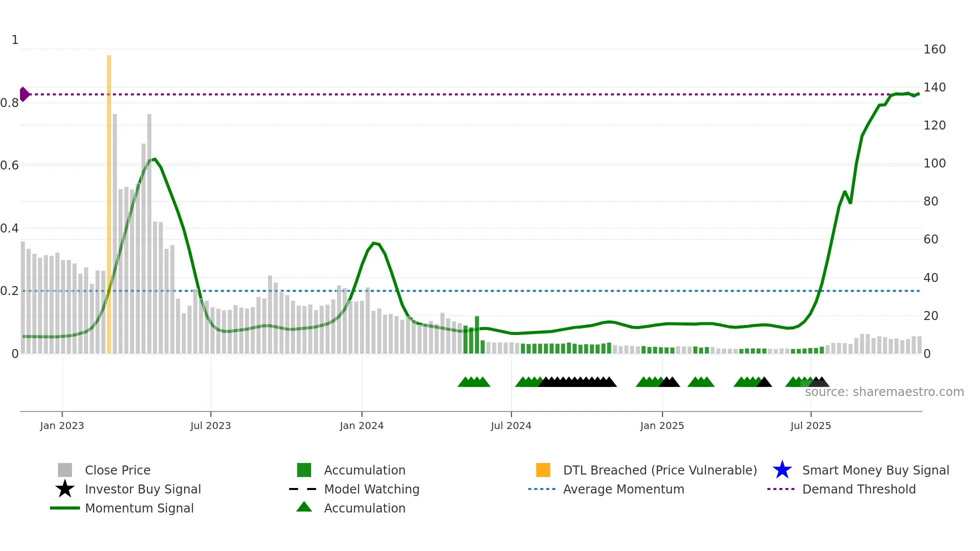The image size is (980, 551).
Task: Click the purple diamond marker on threshold line
Action: pyautogui.click(x=24, y=94)
